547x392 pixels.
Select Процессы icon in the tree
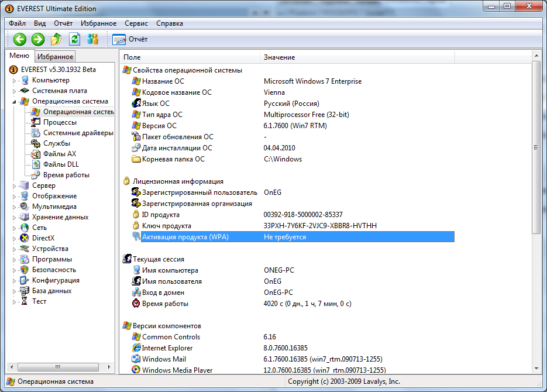point(36,122)
